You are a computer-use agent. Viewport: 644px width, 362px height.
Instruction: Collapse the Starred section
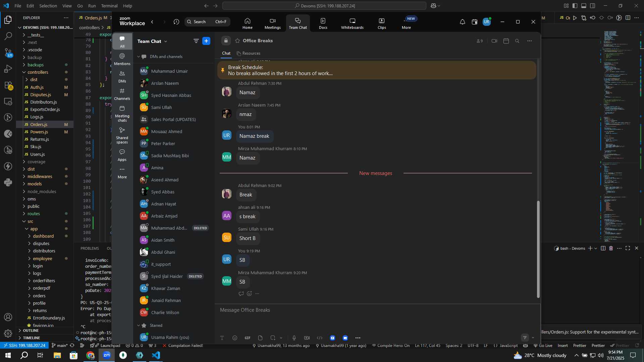click(x=139, y=325)
